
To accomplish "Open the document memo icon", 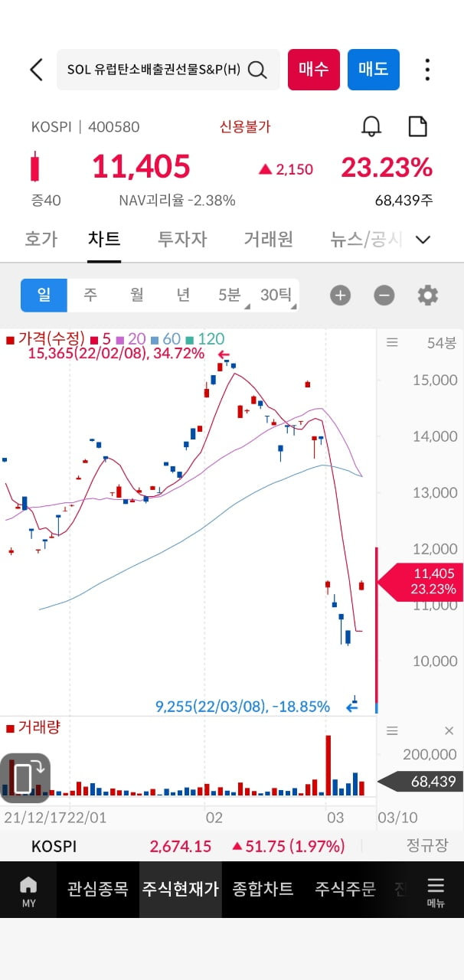I will click(417, 126).
